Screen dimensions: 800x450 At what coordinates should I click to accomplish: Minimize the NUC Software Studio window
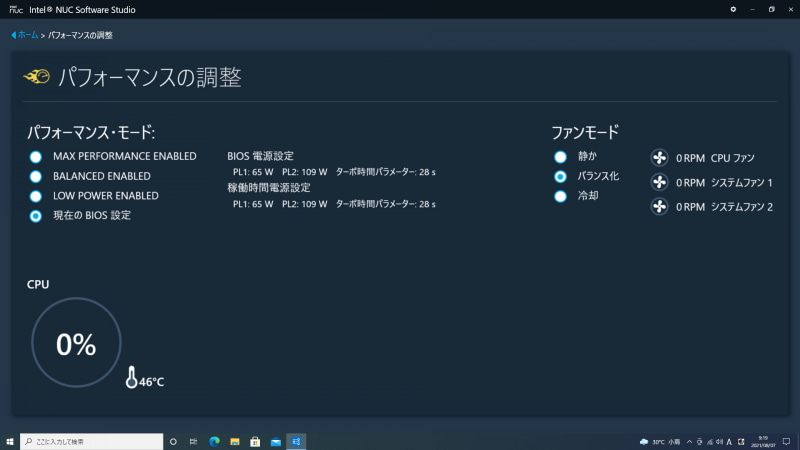(x=752, y=9)
